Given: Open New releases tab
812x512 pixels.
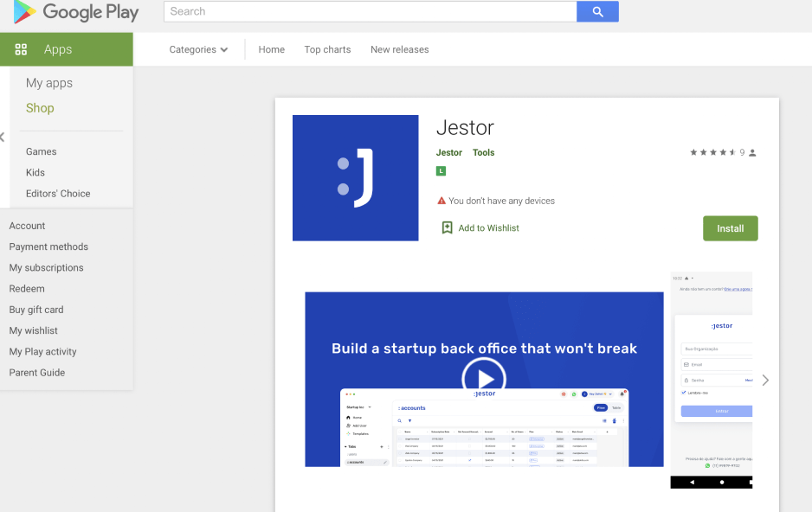Looking at the screenshot, I should pyautogui.click(x=399, y=49).
